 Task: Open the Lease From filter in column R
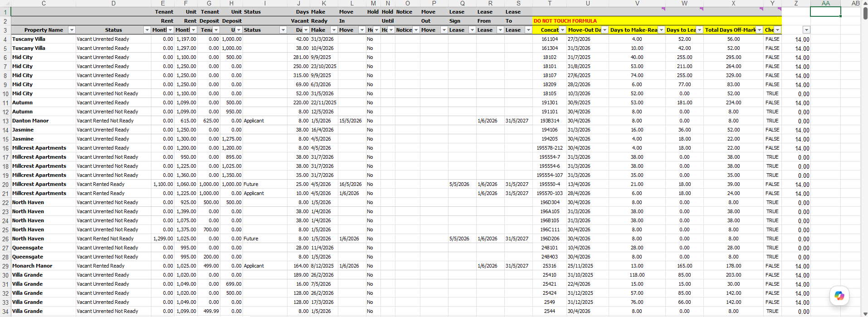(500, 30)
